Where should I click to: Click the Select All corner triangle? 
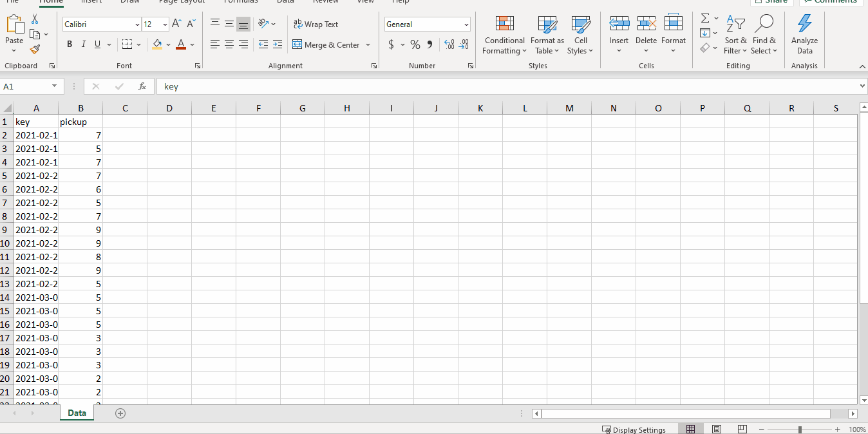7,108
